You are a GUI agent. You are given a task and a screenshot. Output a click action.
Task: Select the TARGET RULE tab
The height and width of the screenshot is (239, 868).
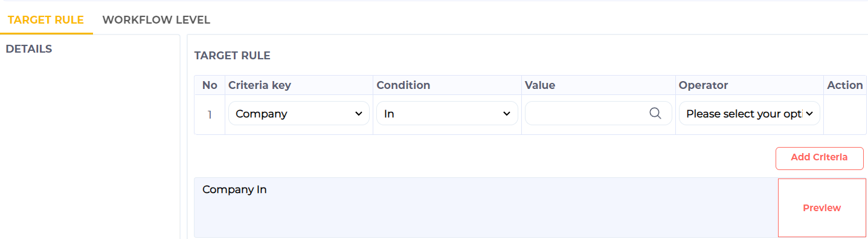click(x=46, y=19)
